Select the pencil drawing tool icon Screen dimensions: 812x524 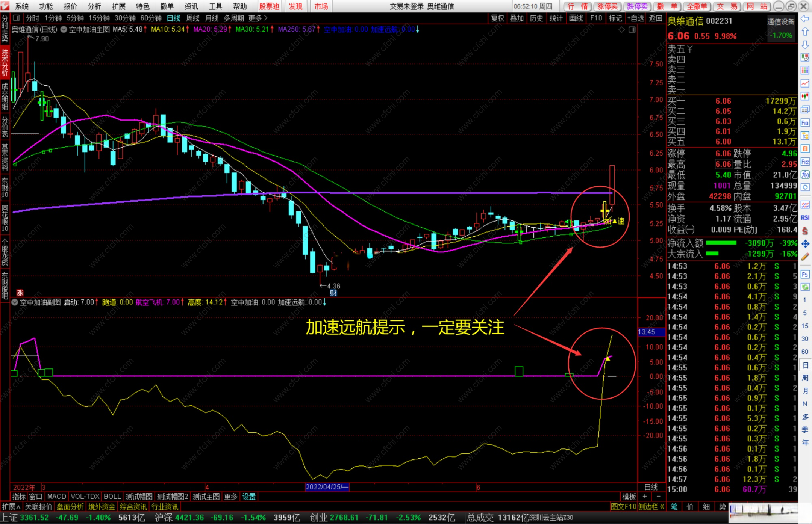[x=805, y=257]
